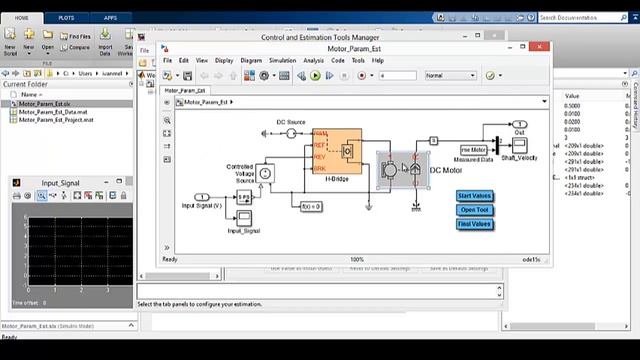Click the Open Tool button
640x360 pixels.
tap(474, 210)
